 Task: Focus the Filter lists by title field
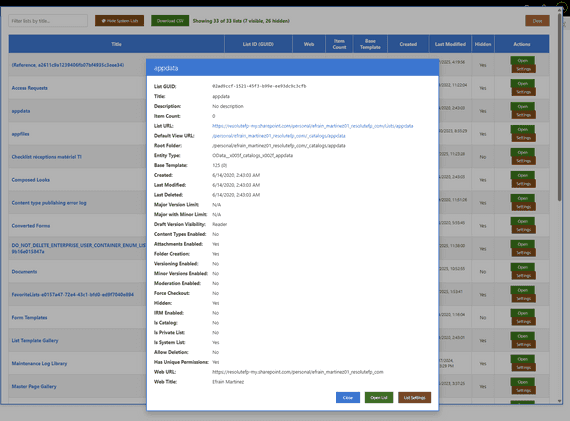pyautogui.click(x=48, y=21)
